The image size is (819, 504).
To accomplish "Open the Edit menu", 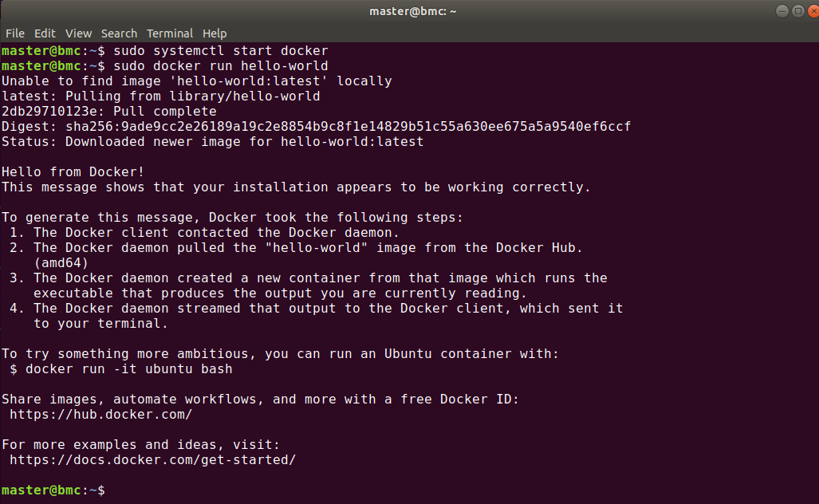I will pos(44,33).
